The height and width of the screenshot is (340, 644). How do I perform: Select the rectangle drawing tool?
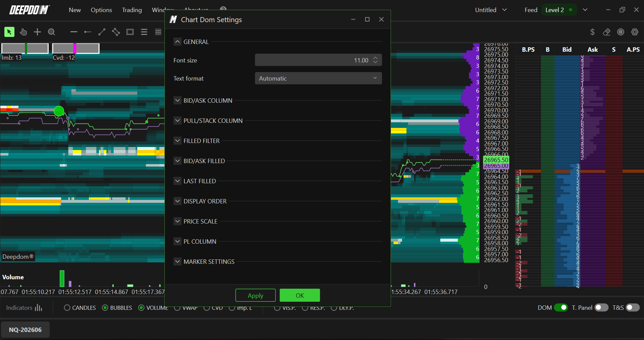pyautogui.click(x=130, y=32)
